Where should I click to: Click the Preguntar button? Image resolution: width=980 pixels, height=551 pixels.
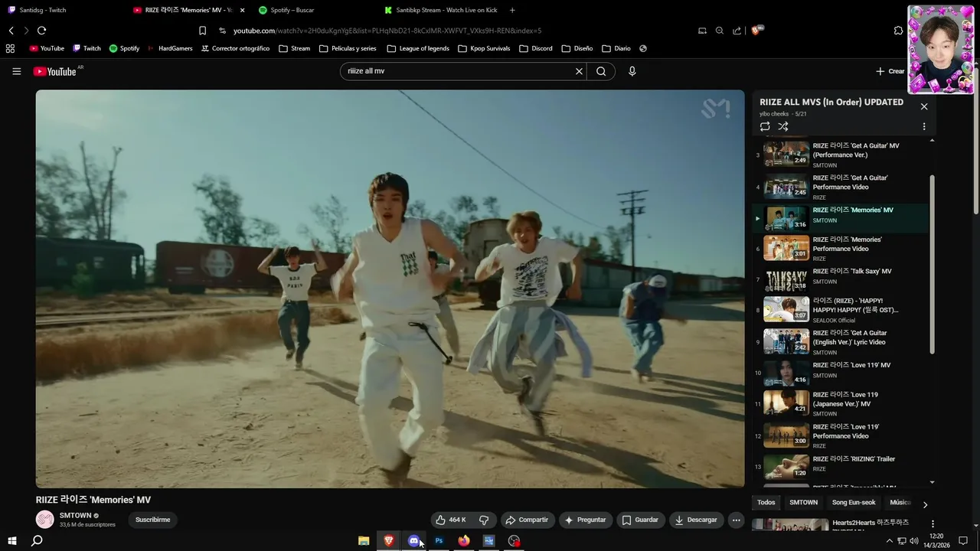(x=586, y=520)
